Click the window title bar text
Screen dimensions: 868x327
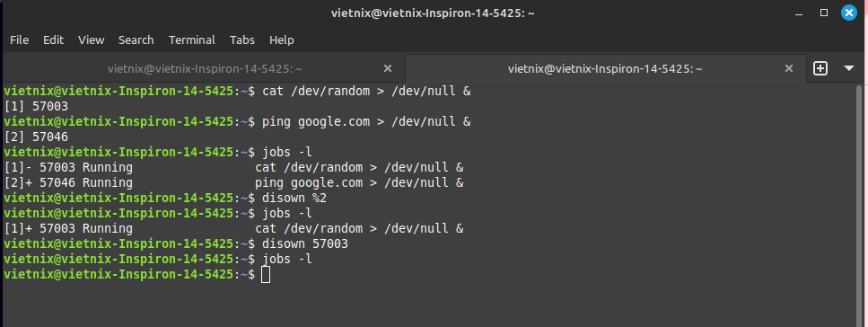[x=433, y=13]
